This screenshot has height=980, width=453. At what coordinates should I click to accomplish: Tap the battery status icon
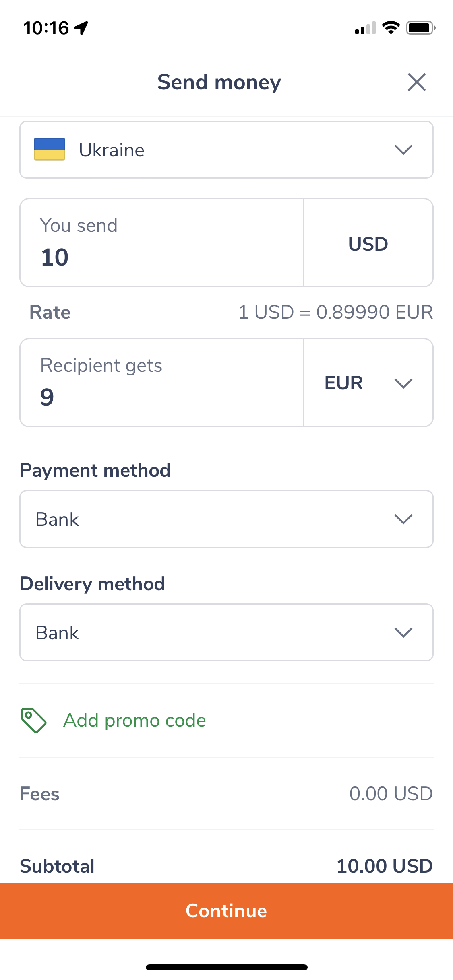tap(421, 28)
